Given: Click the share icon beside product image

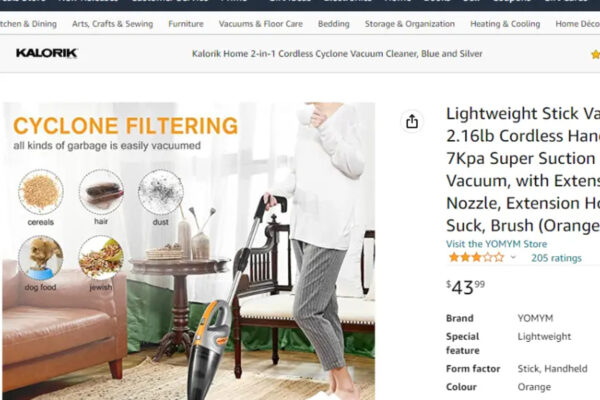Looking at the screenshot, I should coord(412,122).
